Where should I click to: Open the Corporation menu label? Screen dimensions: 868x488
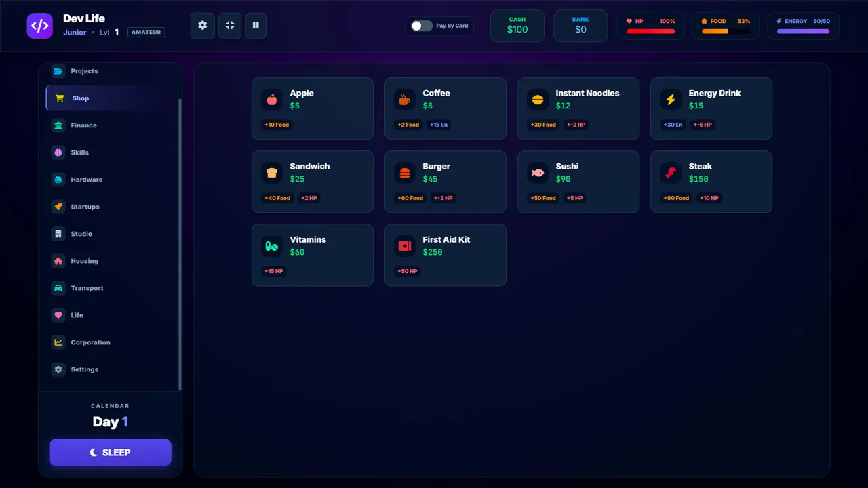(x=90, y=342)
